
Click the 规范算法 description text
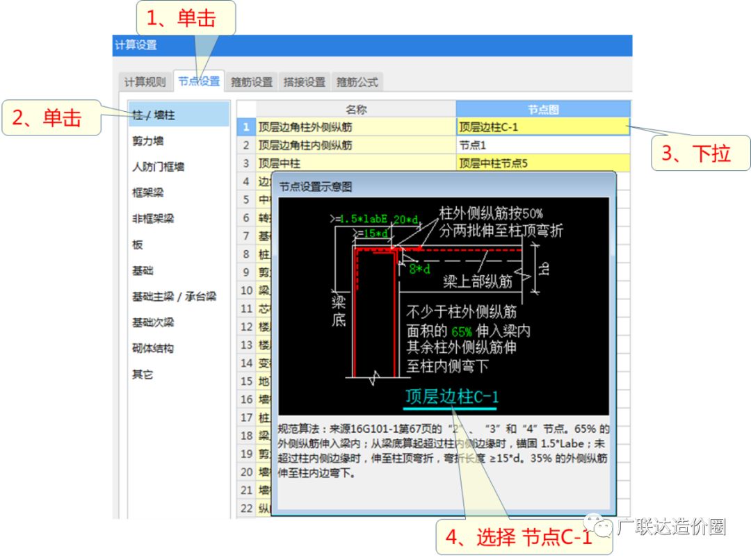point(443,451)
